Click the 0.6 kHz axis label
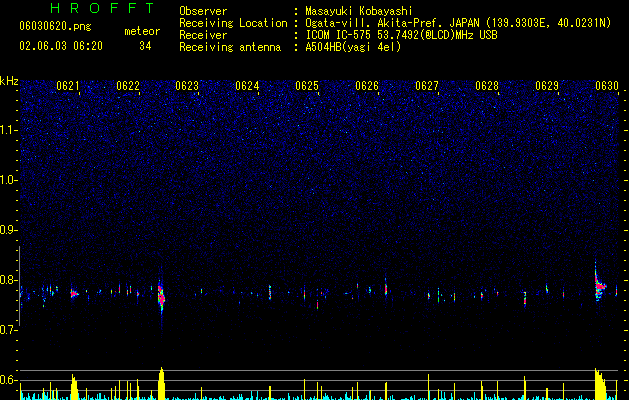629x400 pixels. (x=9, y=380)
